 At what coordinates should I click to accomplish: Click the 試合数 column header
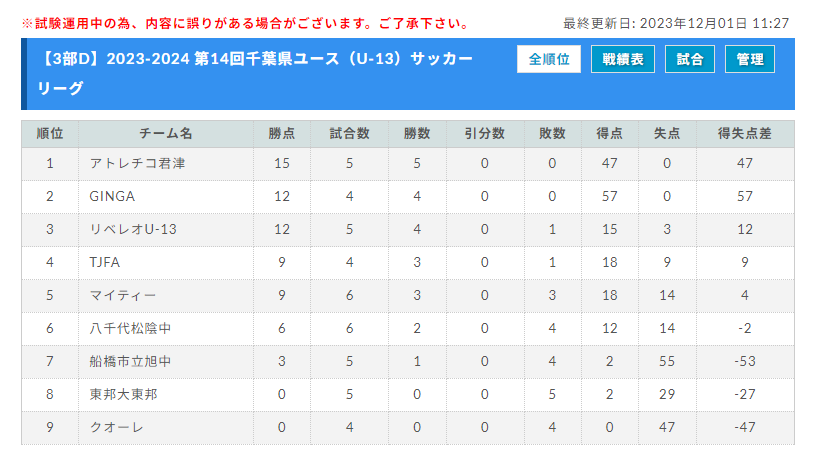tap(349, 134)
